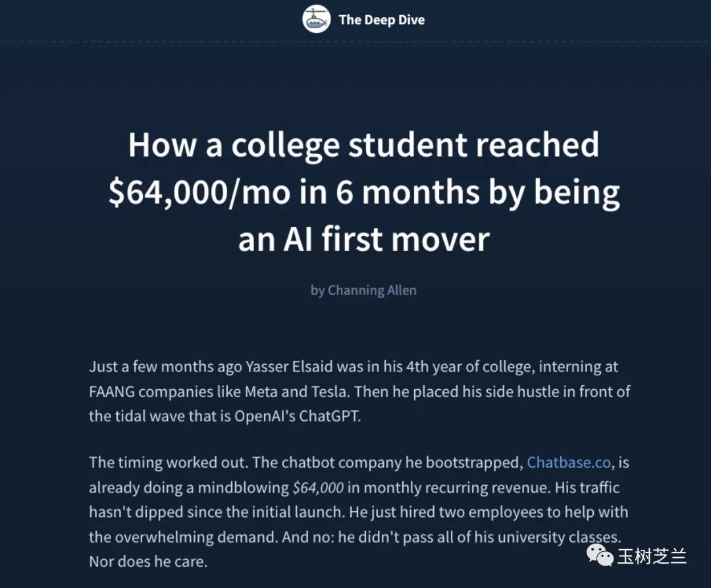711x588 pixels.
Task: Click the italic '$64,000' in the second paragraph
Action: [318, 487]
